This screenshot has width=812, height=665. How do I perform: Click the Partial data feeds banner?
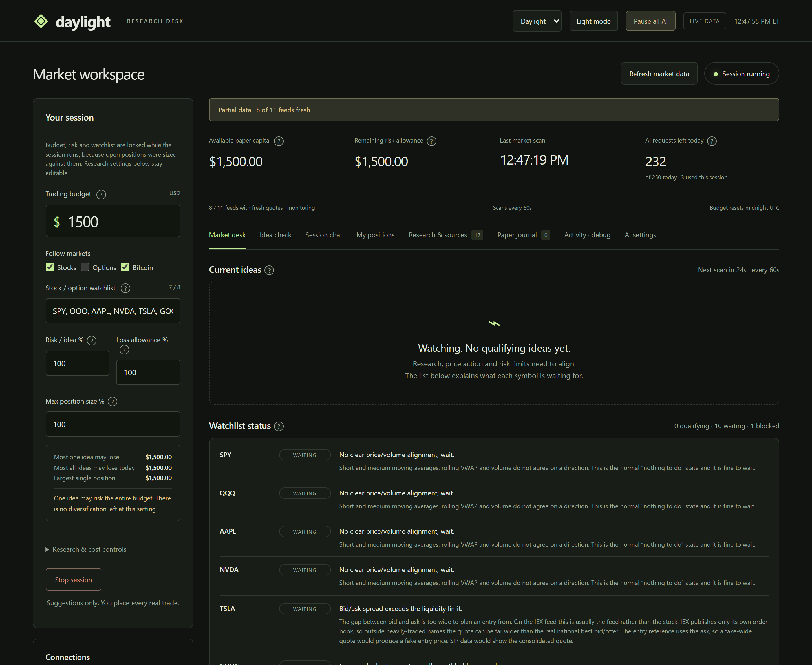coord(494,110)
